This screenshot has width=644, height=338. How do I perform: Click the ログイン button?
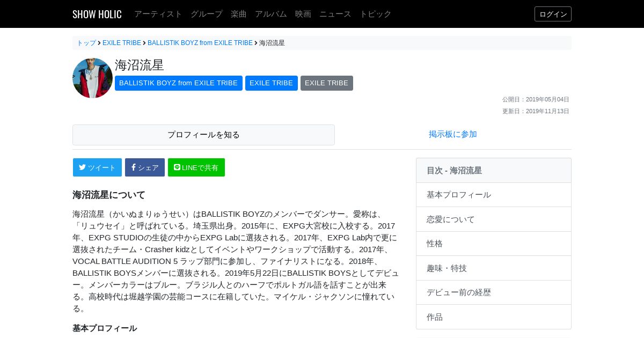(553, 14)
